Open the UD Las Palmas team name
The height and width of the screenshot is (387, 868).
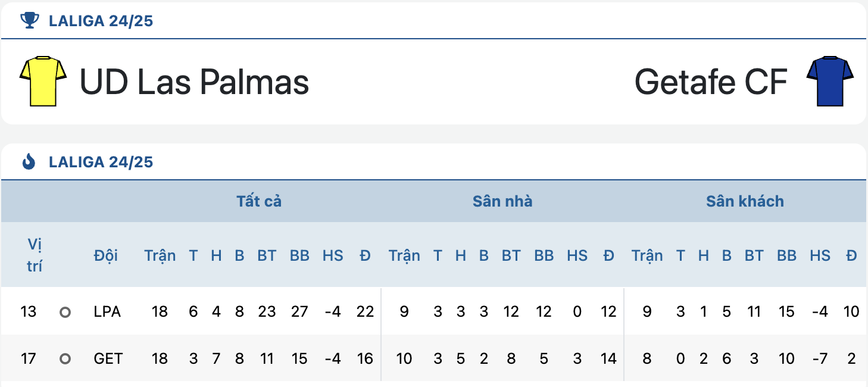(x=195, y=82)
